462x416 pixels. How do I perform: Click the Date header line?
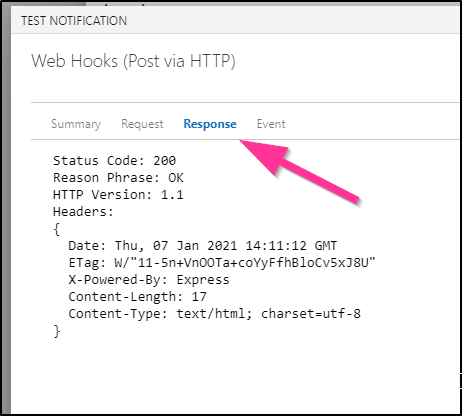coord(203,246)
